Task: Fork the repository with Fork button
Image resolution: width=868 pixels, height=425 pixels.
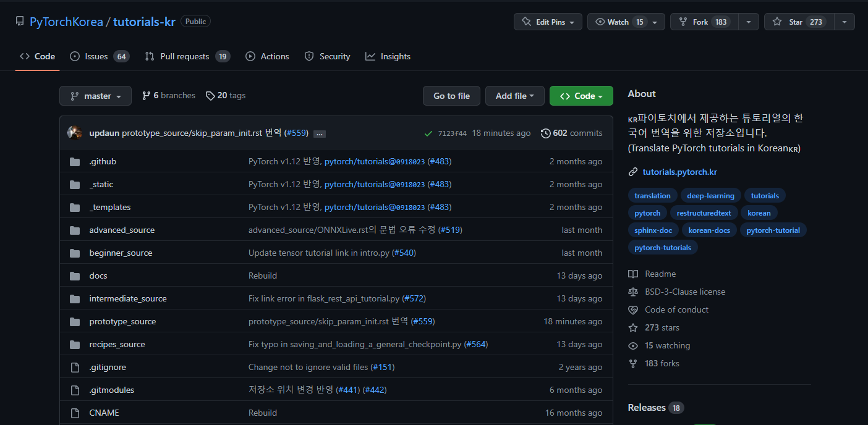Action: coord(704,22)
